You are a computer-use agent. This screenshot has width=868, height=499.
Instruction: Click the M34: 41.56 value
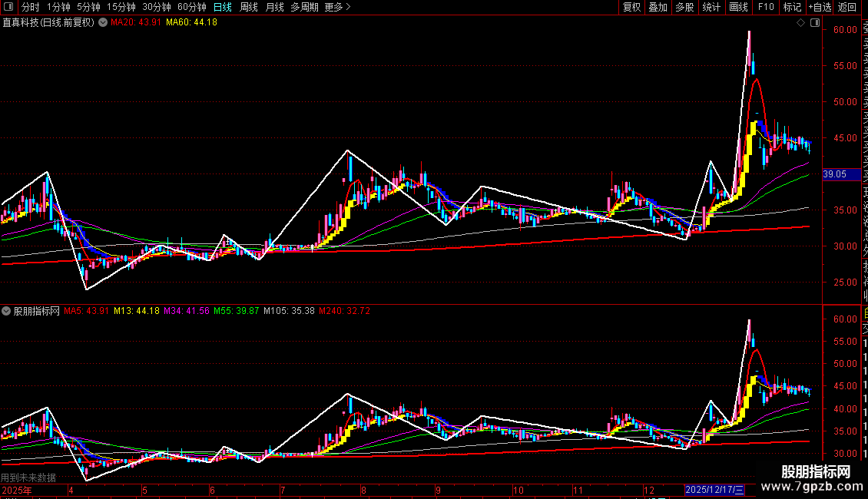[x=187, y=311]
